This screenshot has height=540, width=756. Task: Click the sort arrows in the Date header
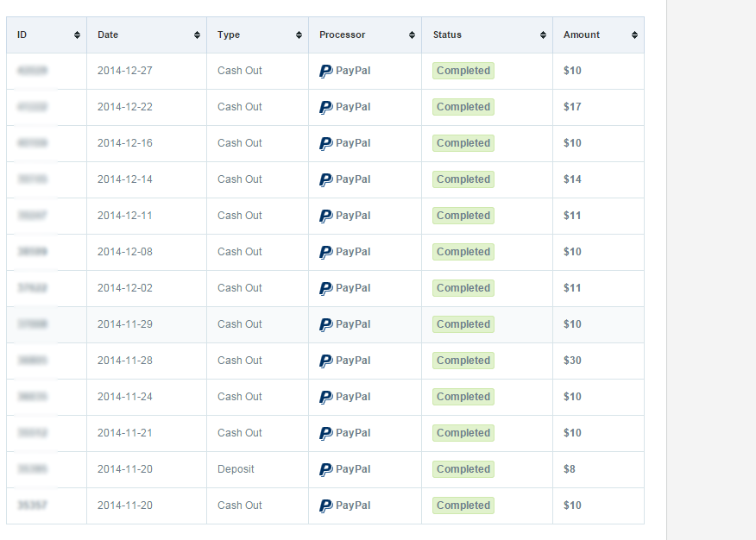tap(197, 35)
